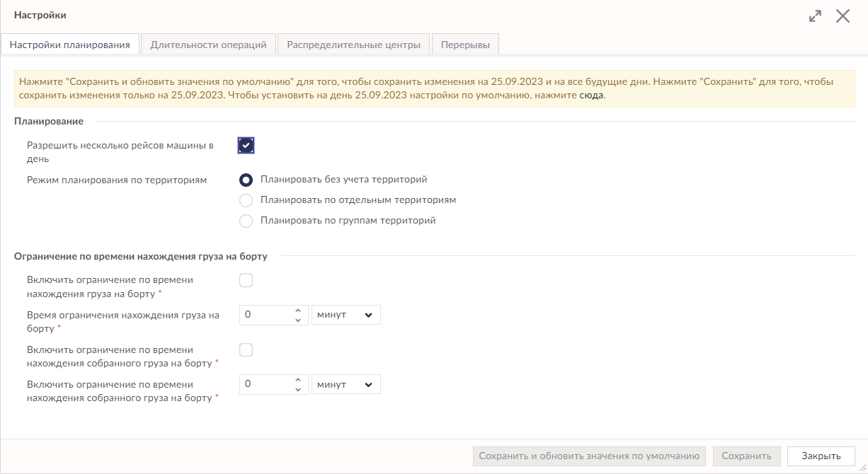Expand the settings dialog to full screen
868x474 pixels.
click(815, 16)
